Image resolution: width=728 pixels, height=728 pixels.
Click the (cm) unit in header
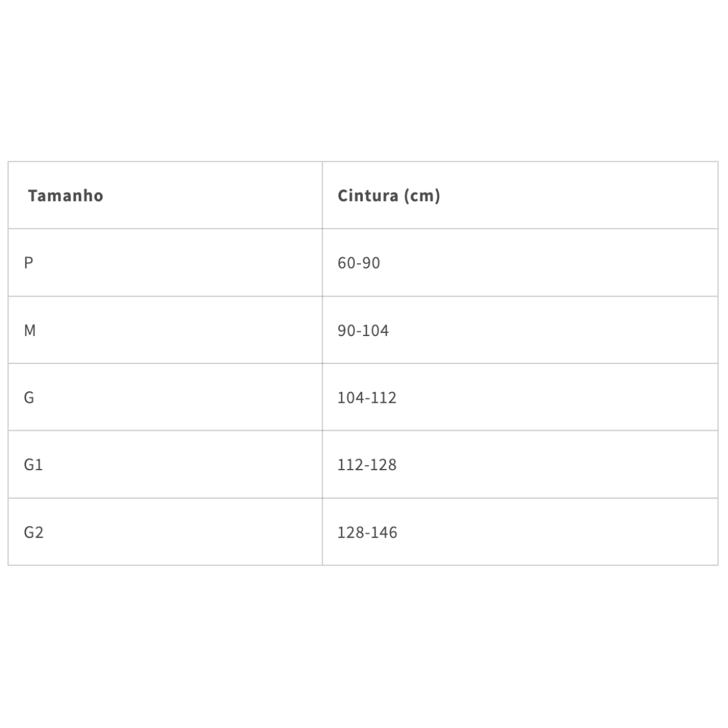[422, 196]
